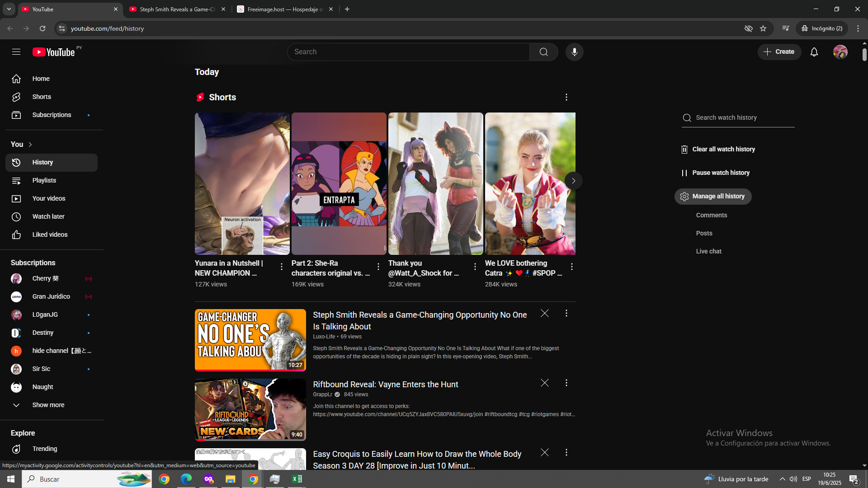Remove Easy Croquis video from watch history
868x488 pixels.
click(545, 452)
